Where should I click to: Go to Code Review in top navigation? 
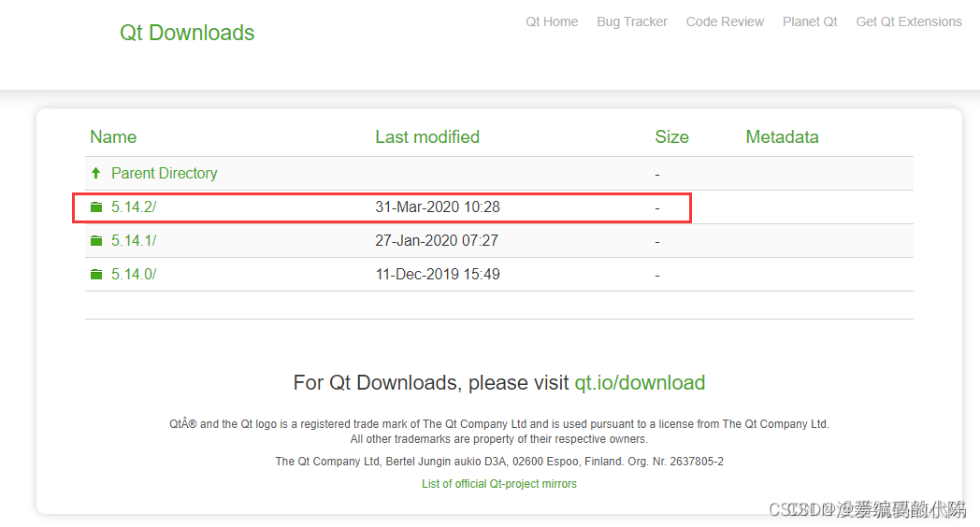[x=725, y=21]
